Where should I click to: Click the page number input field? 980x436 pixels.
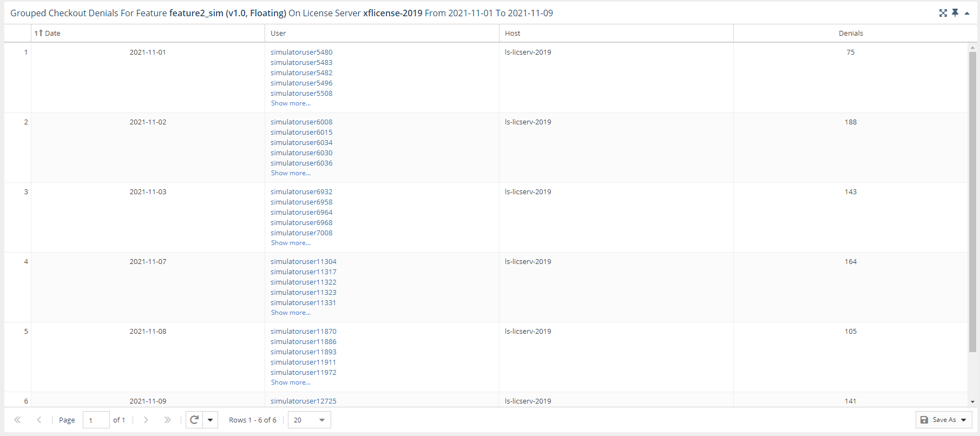96,420
